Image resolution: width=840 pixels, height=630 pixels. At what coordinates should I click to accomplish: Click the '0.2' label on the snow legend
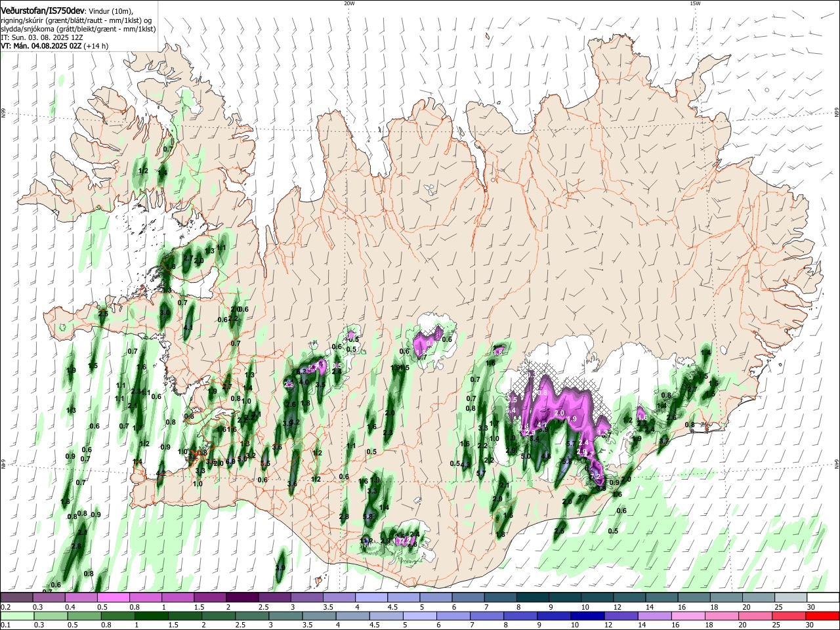pos(6,607)
